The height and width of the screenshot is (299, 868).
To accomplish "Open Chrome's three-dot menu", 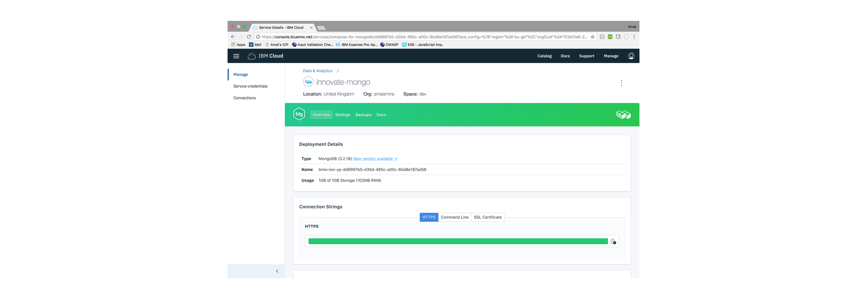I will click(x=634, y=36).
